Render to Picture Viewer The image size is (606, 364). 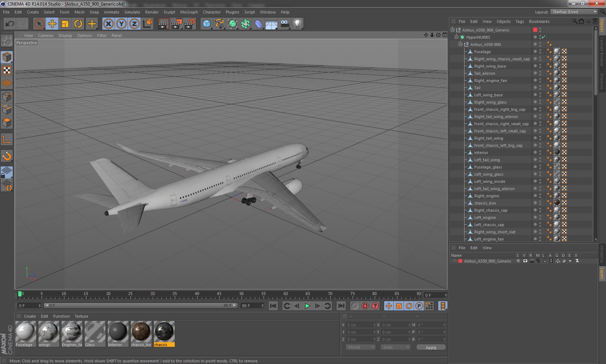(176, 24)
